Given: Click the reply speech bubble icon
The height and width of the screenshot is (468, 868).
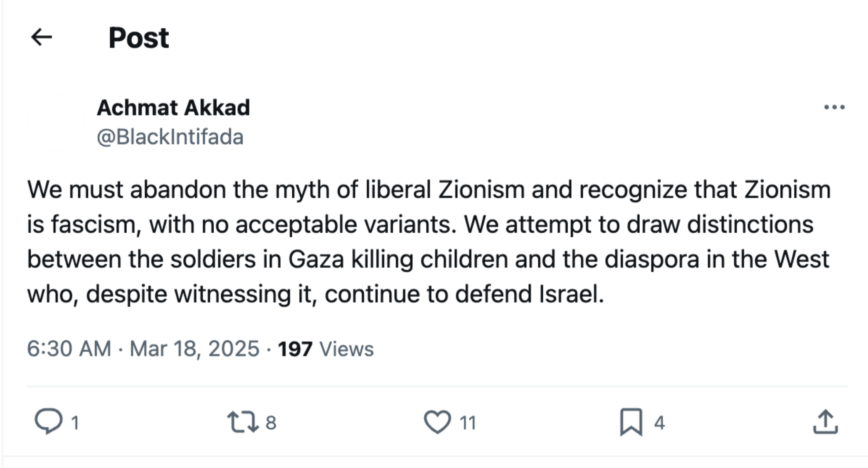Looking at the screenshot, I should (48, 421).
